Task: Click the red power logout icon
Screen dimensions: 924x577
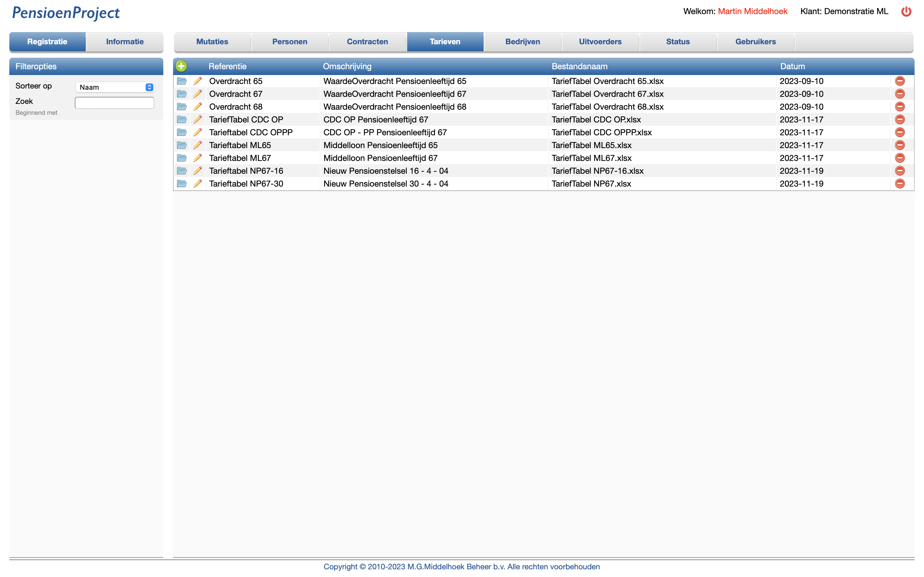Action: (906, 12)
